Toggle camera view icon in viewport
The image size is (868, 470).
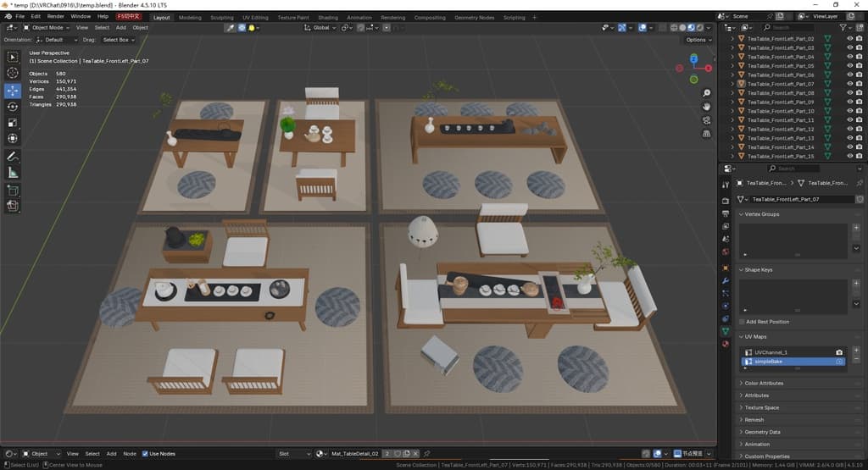click(706, 120)
